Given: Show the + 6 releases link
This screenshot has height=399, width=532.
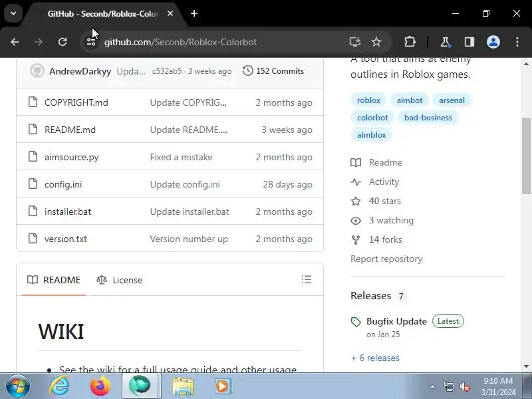Looking at the screenshot, I should [375, 358].
